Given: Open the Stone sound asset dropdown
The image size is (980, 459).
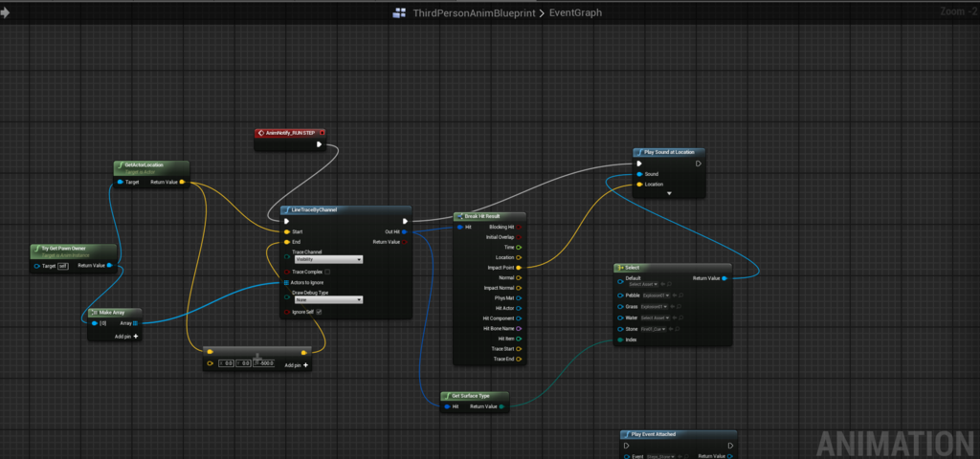Looking at the screenshot, I should (654, 329).
